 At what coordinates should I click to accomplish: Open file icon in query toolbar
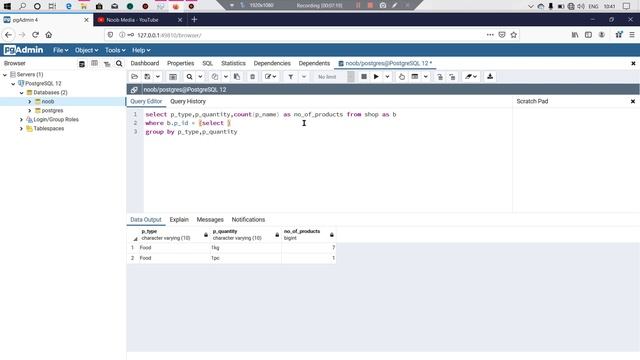coord(134,77)
